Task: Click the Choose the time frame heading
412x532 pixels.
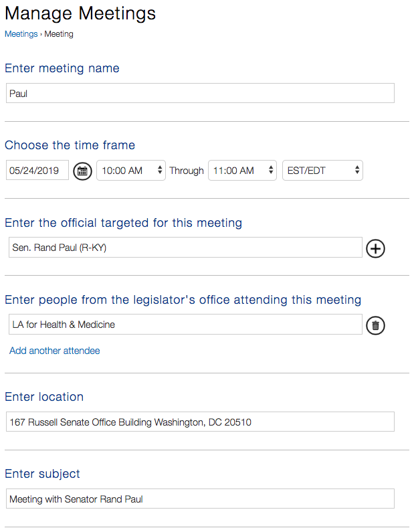Action: point(70,145)
